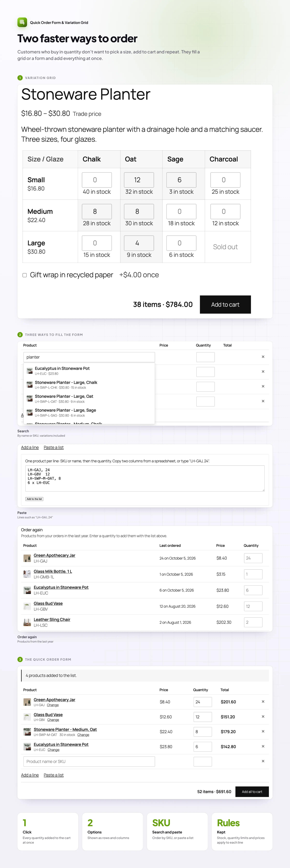290x868 pixels.
Task: Edit quantity 24 for Green Apothecary Jar line
Action: [203, 702]
